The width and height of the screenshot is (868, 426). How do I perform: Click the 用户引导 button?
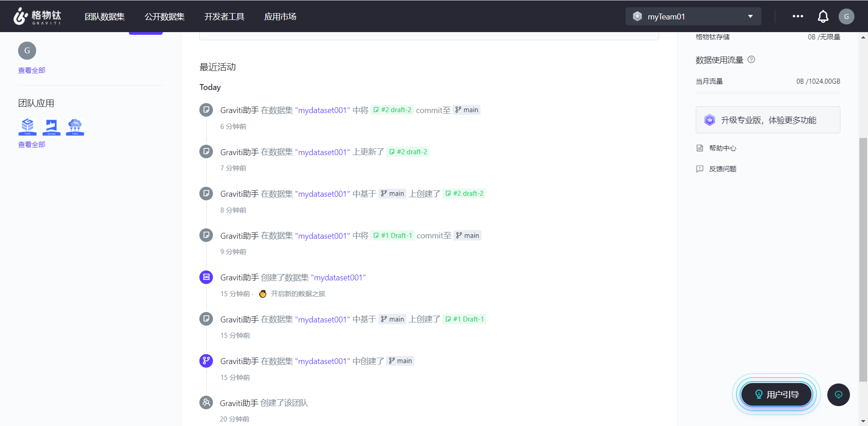pyautogui.click(x=776, y=394)
